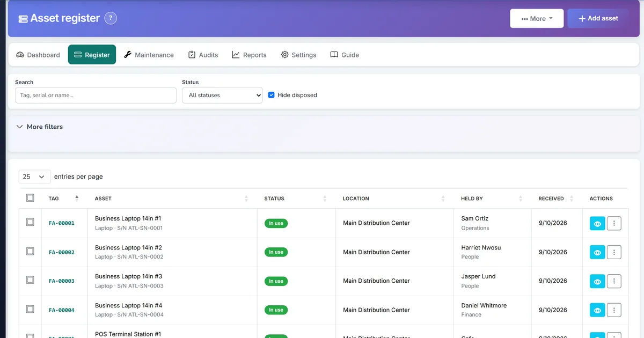The height and width of the screenshot is (338, 644).
Task: Open the All statuses dropdown
Action: [222, 95]
